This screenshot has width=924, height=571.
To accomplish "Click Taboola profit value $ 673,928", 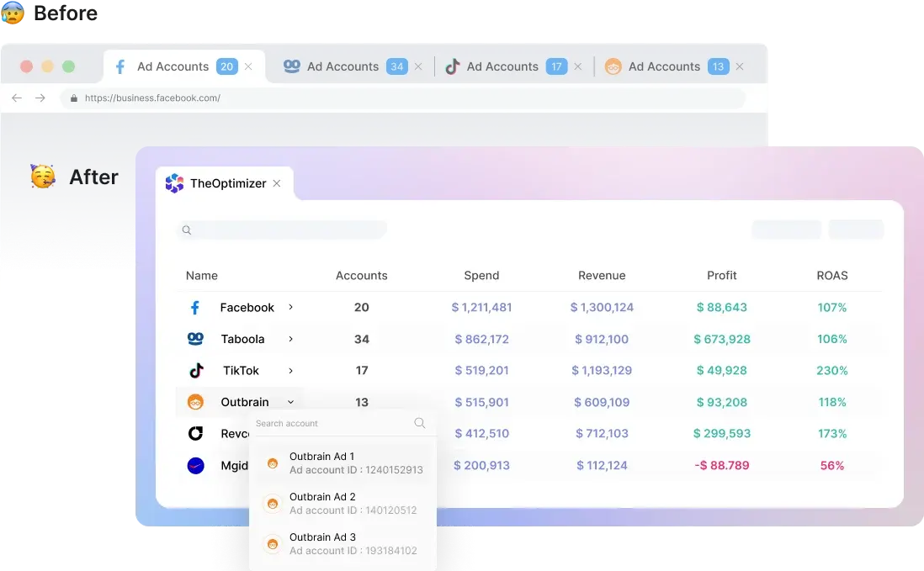I will click(722, 339).
